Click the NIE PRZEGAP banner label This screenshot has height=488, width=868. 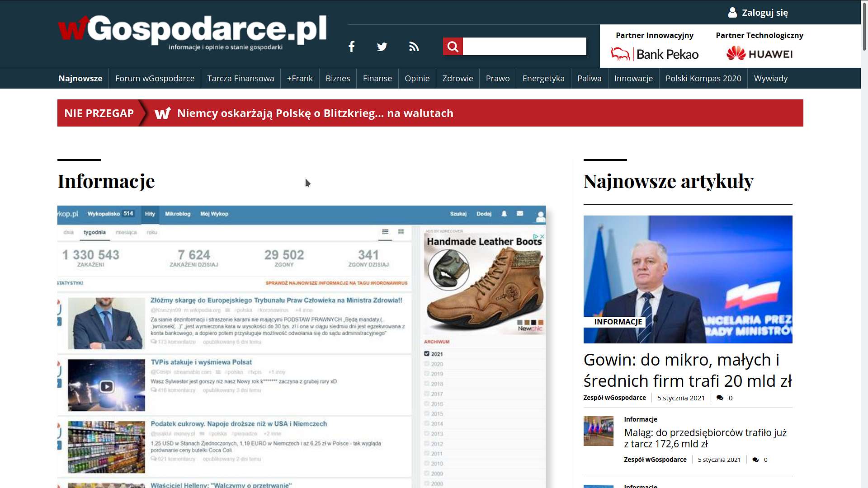pyautogui.click(x=99, y=113)
